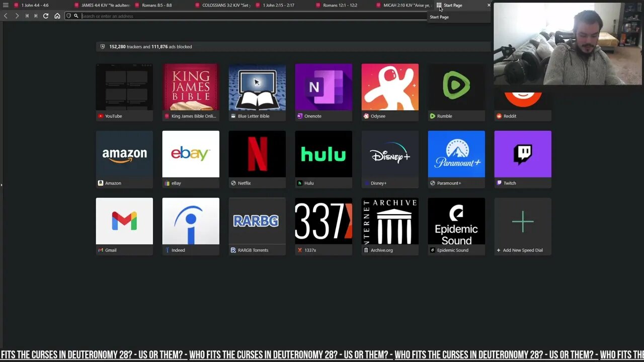Click the Odysee favicon below its tile
644x362 pixels.
[x=366, y=116]
